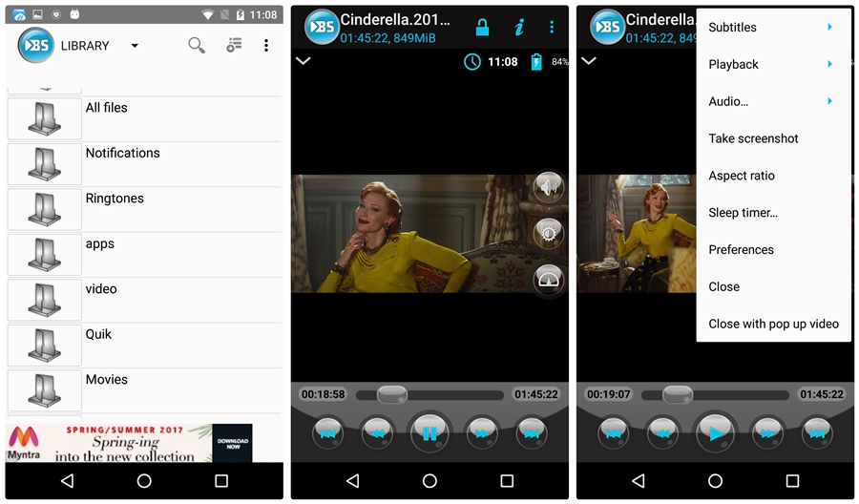Tap the total time 01:45:22 in middle player
The image size is (859, 504).
point(535,394)
